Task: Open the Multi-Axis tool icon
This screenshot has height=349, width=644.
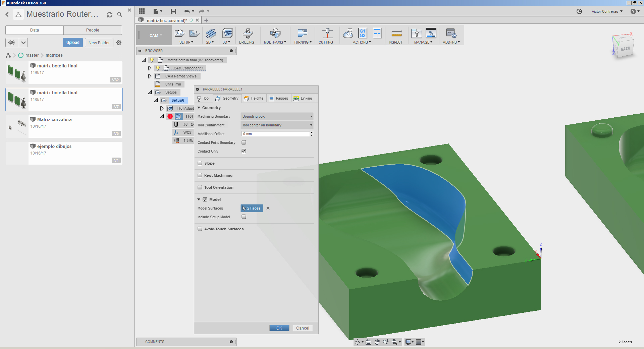Action: (x=275, y=33)
